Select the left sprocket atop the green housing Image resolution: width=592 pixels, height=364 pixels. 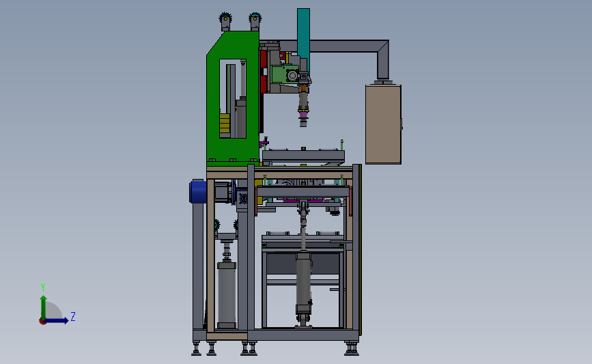click(x=225, y=18)
